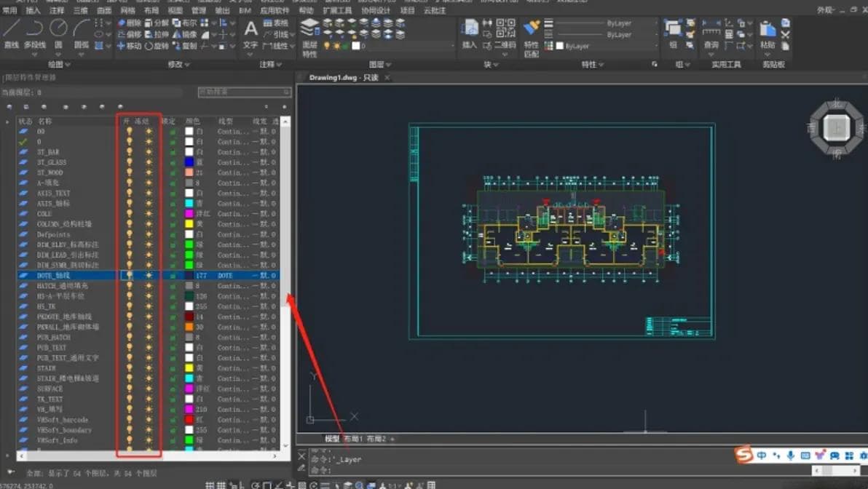The width and height of the screenshot is (868, 489).
Task: Click the Move (移动) tool
Action: (x=129, y=46)
